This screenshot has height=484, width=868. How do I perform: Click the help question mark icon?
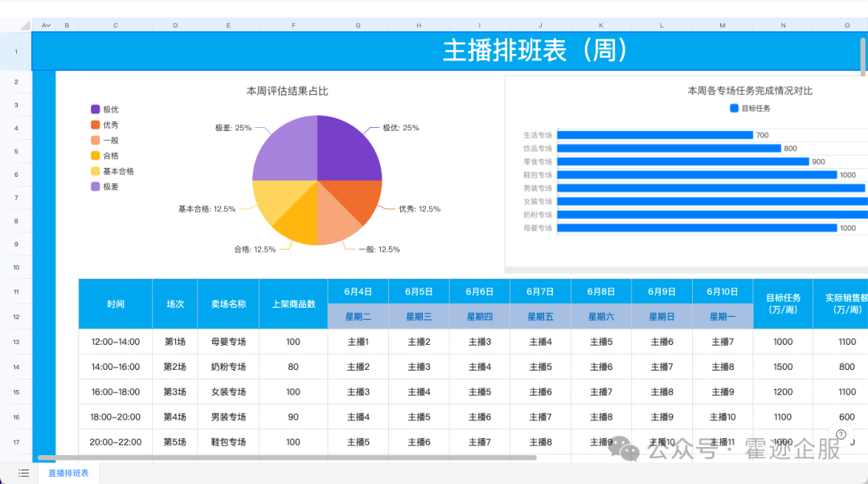[x=841, y=435]
